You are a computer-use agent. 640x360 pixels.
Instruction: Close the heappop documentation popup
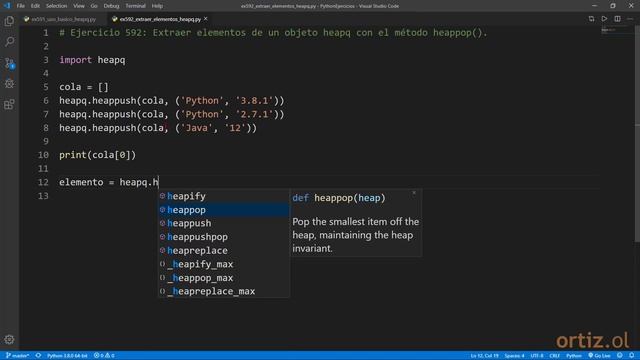pos(414,193)
